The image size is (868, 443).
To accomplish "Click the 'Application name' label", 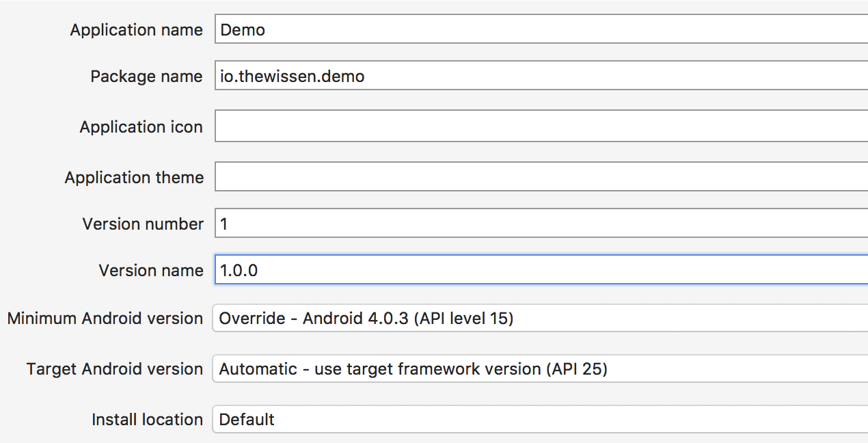I will pos(136,29).
